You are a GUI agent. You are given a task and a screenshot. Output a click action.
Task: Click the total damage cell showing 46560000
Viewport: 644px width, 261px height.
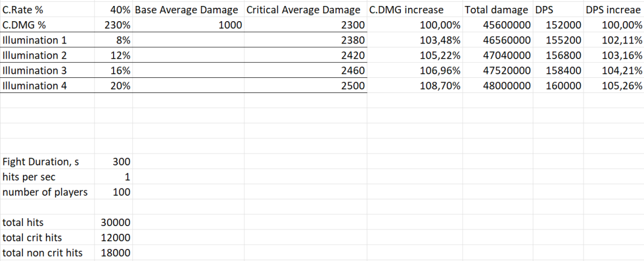(507, 40)
